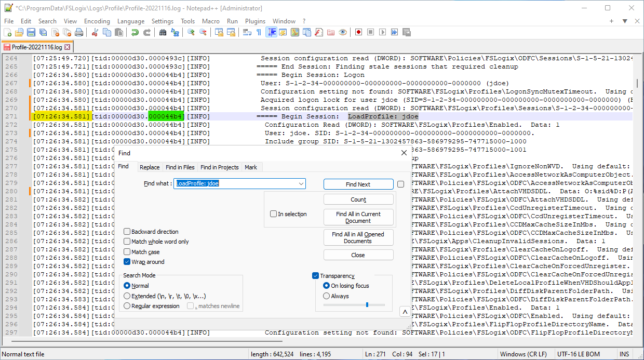
Task: Run macro multiple times icon
Action: pos(394,32)
